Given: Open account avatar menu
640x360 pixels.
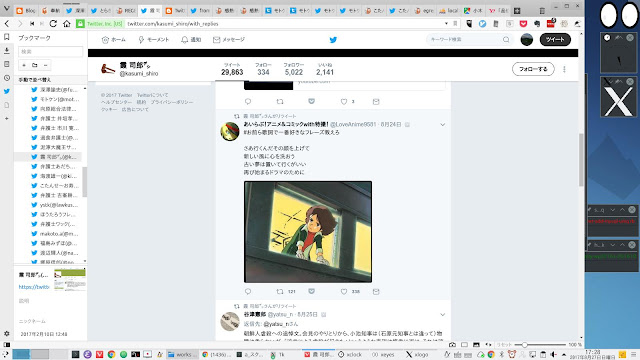Looking at the screenshot, I should pyautogui.click(x=527, y=40).
